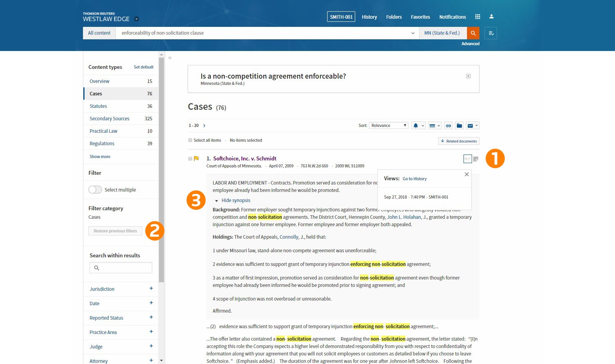
Task: Tick the checkbox for Softchoice v. Schmidt
Action: 190,159
